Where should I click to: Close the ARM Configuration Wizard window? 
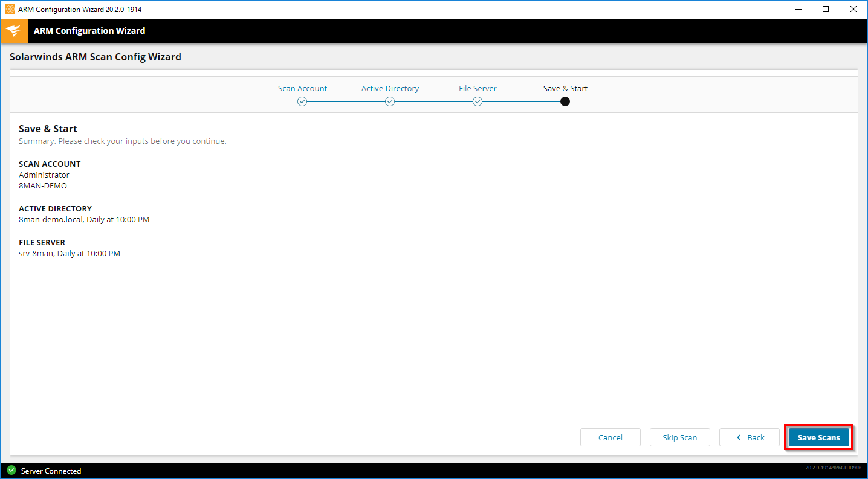(853, 9)
